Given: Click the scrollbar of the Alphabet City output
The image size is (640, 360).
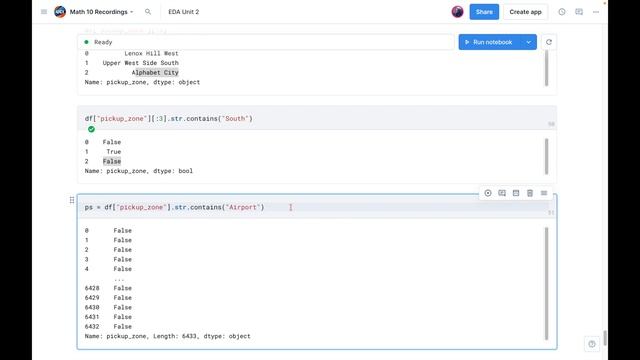Looking at the screenshot, I should click(x=546, y=68).
